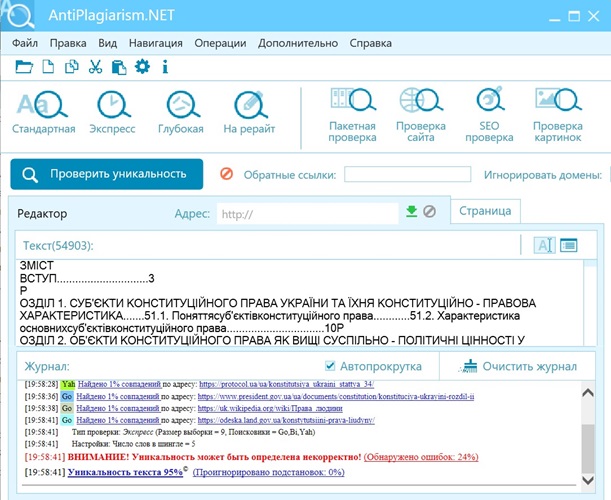Open the Операции menu
This screenshot has height=500, width=611.
click(220, 43)
